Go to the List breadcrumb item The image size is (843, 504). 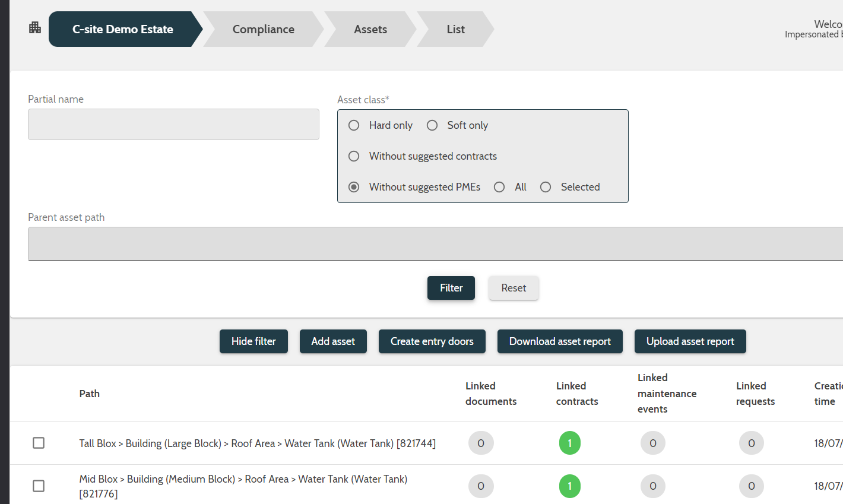(455, 28)
